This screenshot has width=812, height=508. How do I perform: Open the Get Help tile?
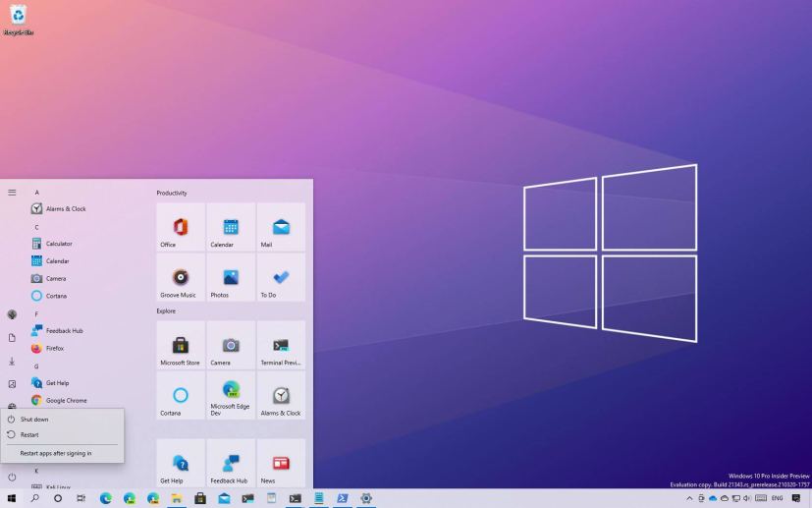(181, 463)
